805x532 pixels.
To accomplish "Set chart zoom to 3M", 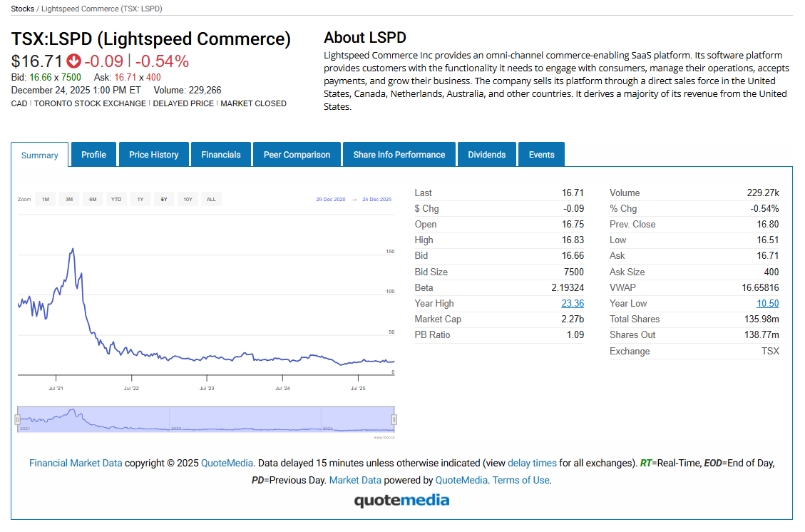I will tap(69, 200).
